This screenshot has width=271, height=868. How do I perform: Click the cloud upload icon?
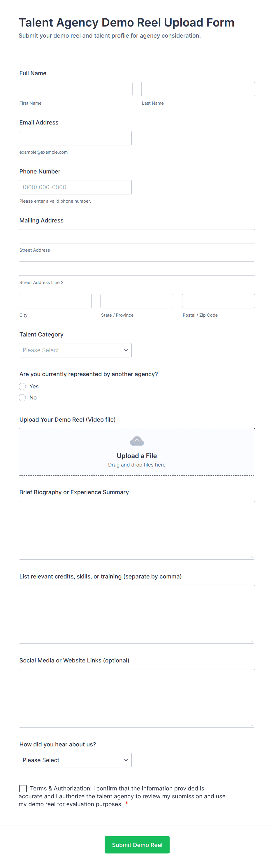[x=137, y=441]
